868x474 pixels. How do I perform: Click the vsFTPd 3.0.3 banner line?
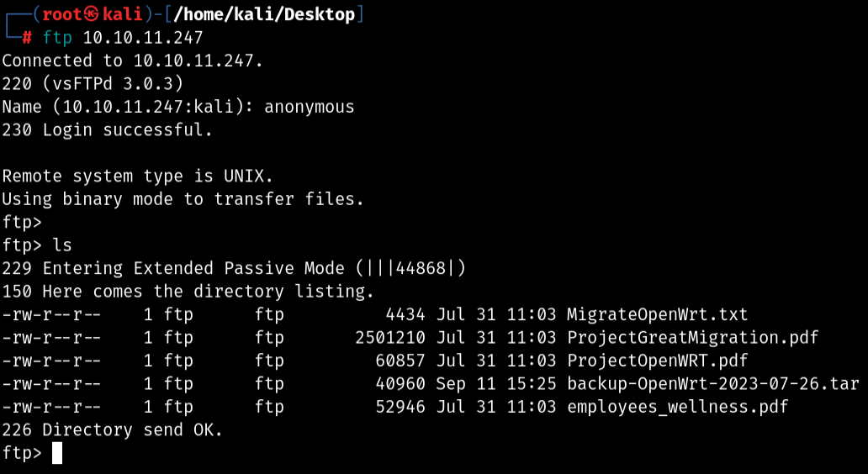pos(93,83)
